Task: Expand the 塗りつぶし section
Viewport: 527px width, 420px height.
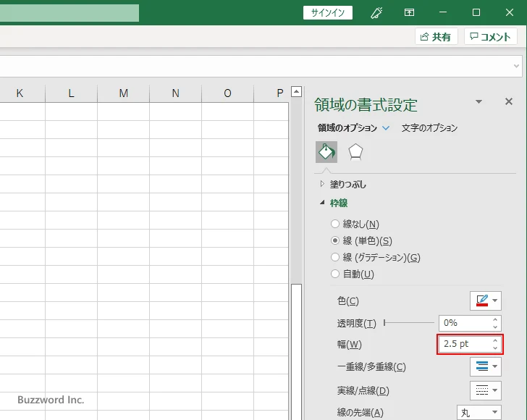Action: [x=322, y=184]
